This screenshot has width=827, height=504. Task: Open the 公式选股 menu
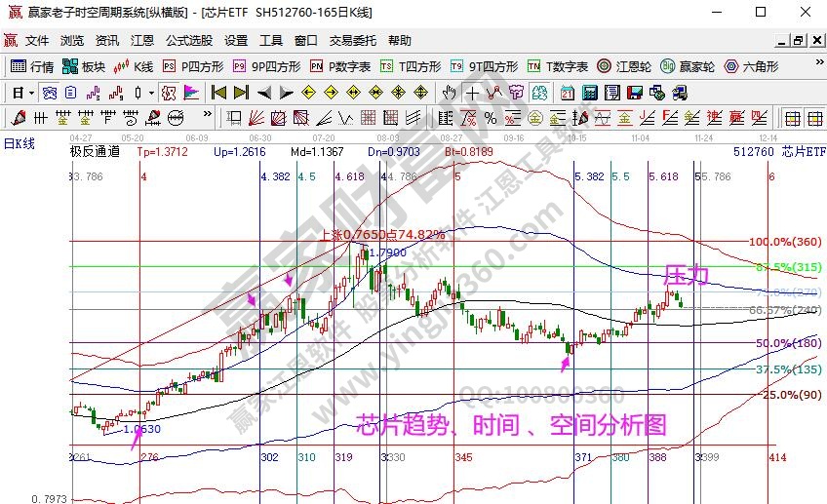tap(189, 41)
